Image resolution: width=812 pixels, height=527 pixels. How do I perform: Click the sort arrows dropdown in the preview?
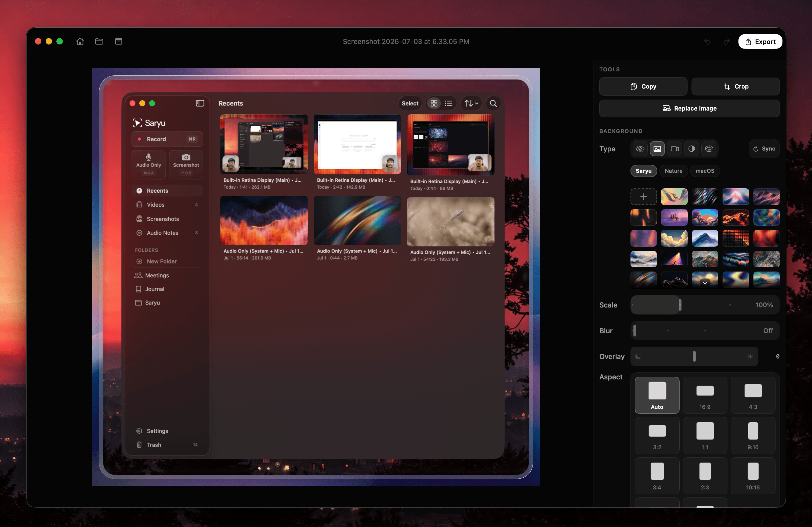472,103
